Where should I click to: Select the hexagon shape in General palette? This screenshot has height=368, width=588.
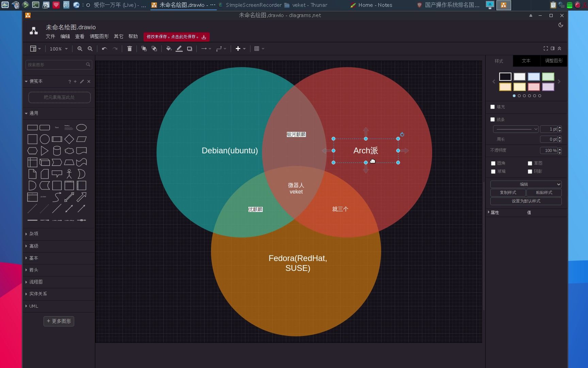click(x=32, y=151)
